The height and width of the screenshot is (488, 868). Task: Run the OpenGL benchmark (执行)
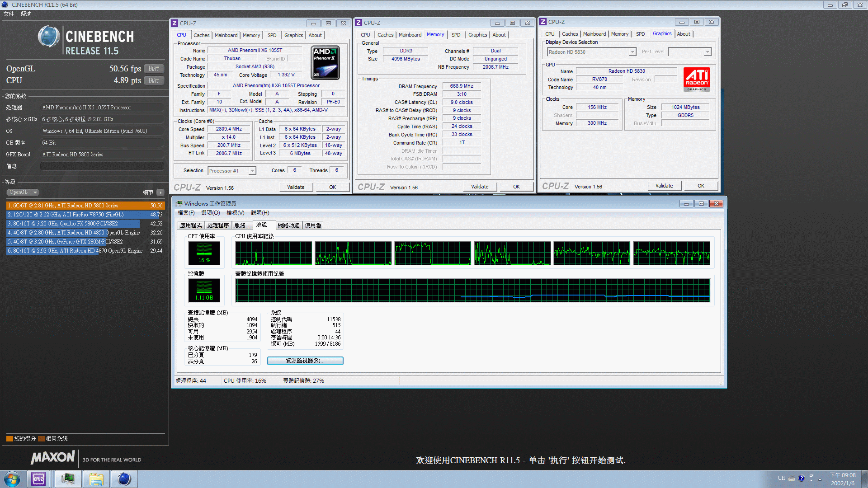[154, 69]
